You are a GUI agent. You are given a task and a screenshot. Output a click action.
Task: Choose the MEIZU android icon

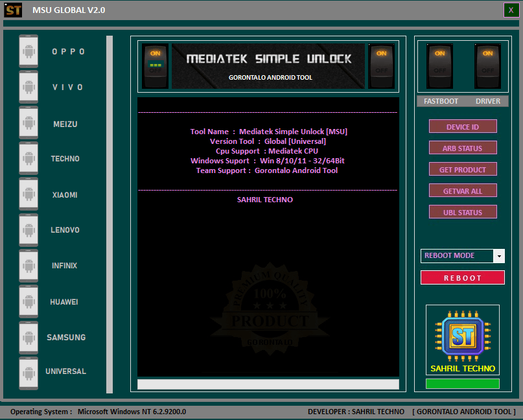pyautogui.click(x=29, y=123)
